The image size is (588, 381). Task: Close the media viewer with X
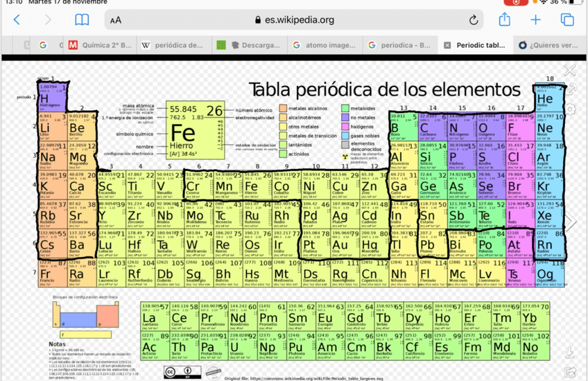pos(570,71)
